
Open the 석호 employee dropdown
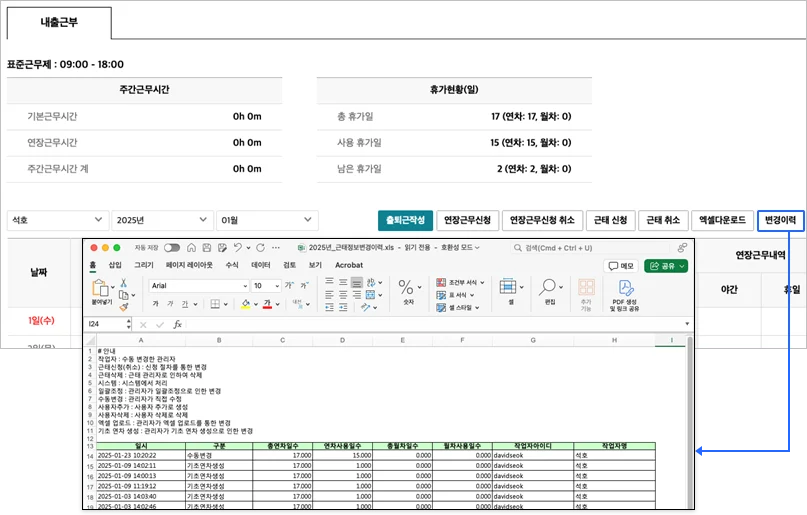pyautogui.click(x=57, y=220)
